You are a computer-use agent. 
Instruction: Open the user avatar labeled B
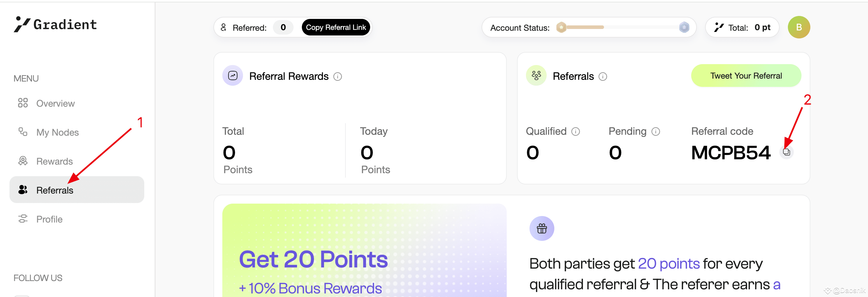click(x=799, y=27)
